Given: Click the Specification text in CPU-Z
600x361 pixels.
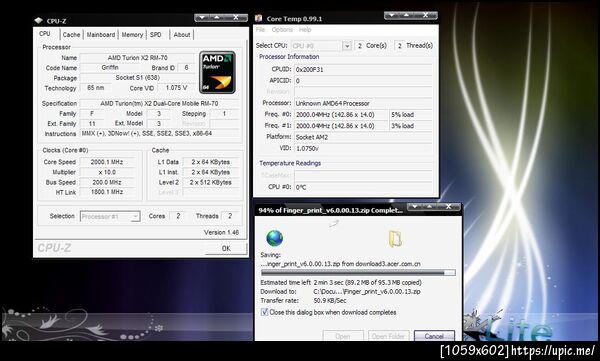Looking at the screenshot, I should [x=159, y=103].
